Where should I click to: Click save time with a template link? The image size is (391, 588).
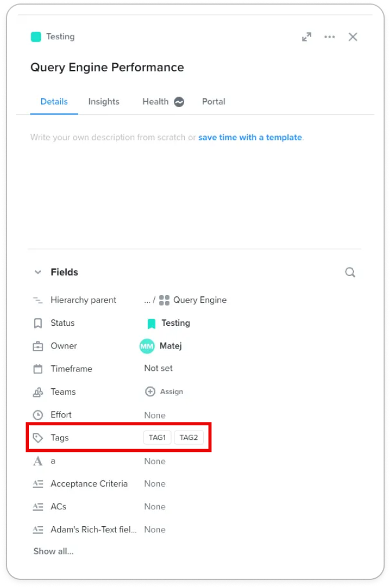(x=250, y=137)
